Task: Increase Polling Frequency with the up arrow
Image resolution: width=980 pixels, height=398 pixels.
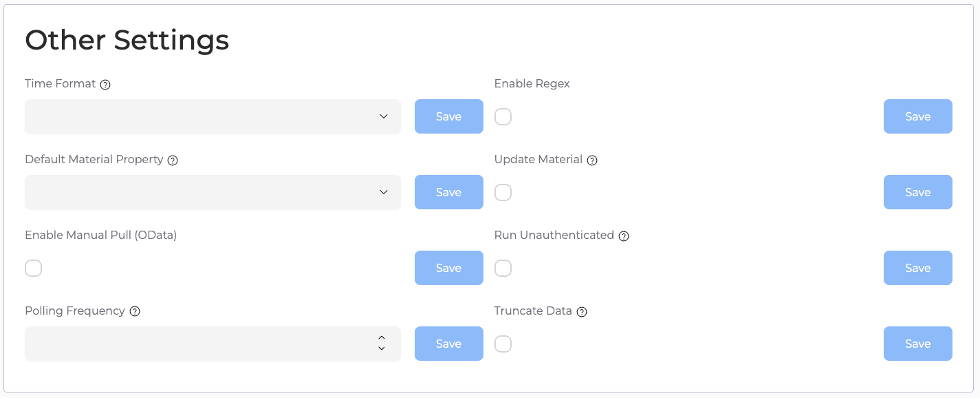Action: click(382, 338)
